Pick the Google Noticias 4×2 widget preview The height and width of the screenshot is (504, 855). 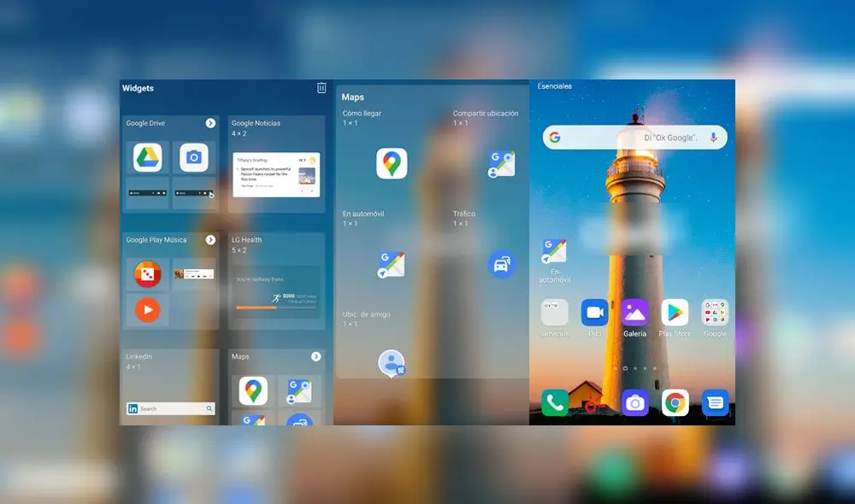[276, 174]
